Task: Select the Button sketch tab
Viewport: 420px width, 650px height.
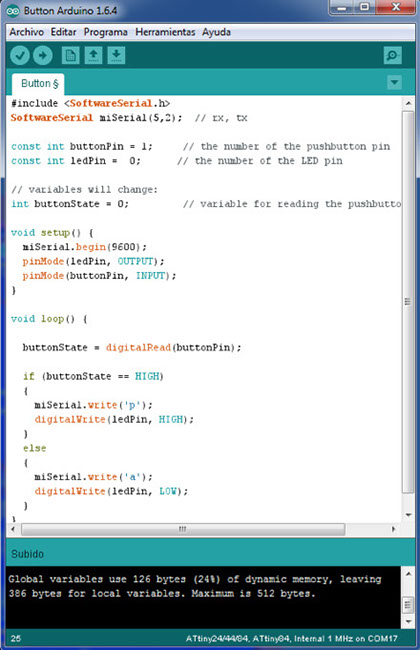Action: (x=38, y=84)
